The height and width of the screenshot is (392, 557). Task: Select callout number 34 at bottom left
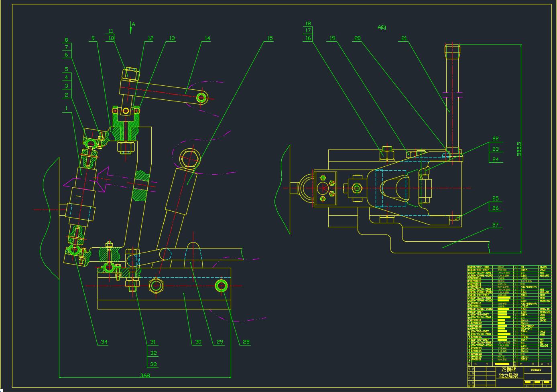point(104,342)
